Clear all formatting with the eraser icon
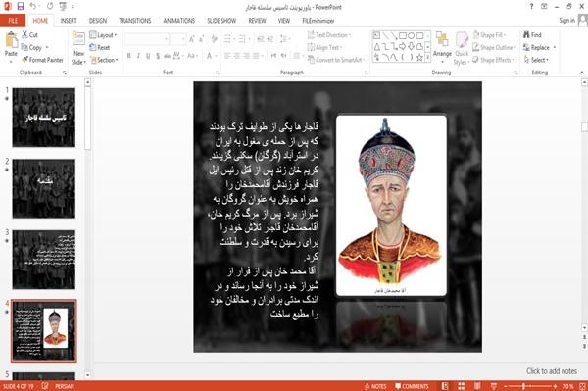The width and height of the screenshot is (588, 391). [214, 39]
